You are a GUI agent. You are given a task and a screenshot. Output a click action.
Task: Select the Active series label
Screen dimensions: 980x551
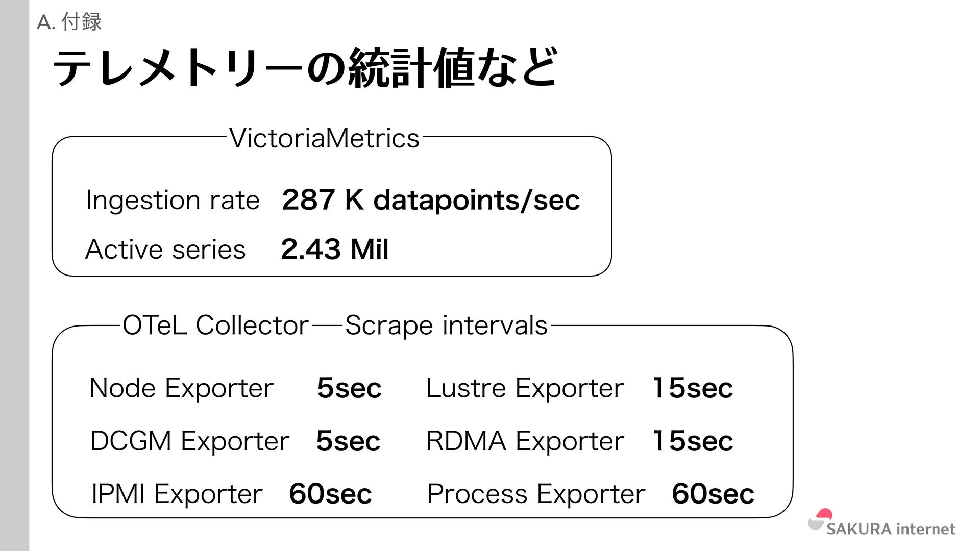coord(165,249)
